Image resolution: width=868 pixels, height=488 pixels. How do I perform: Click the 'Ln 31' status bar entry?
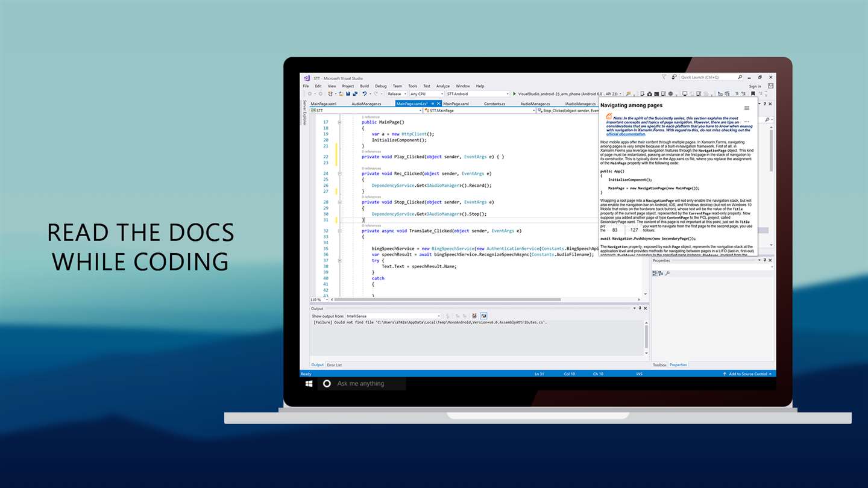coord(539,374)
